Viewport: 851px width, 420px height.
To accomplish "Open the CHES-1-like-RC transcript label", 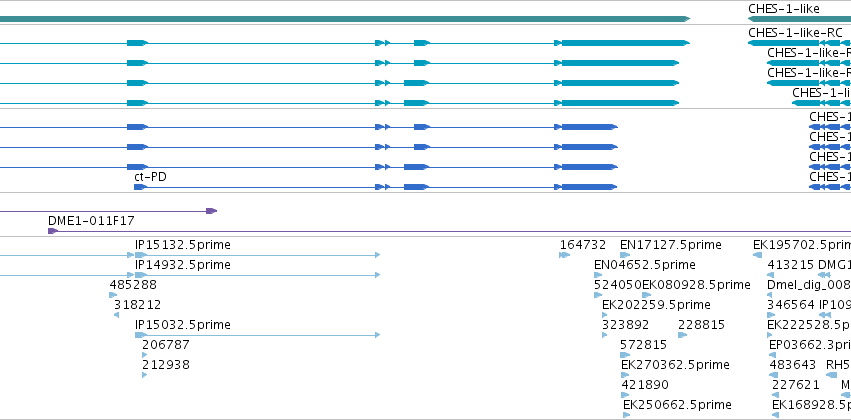I will point(795,33).
